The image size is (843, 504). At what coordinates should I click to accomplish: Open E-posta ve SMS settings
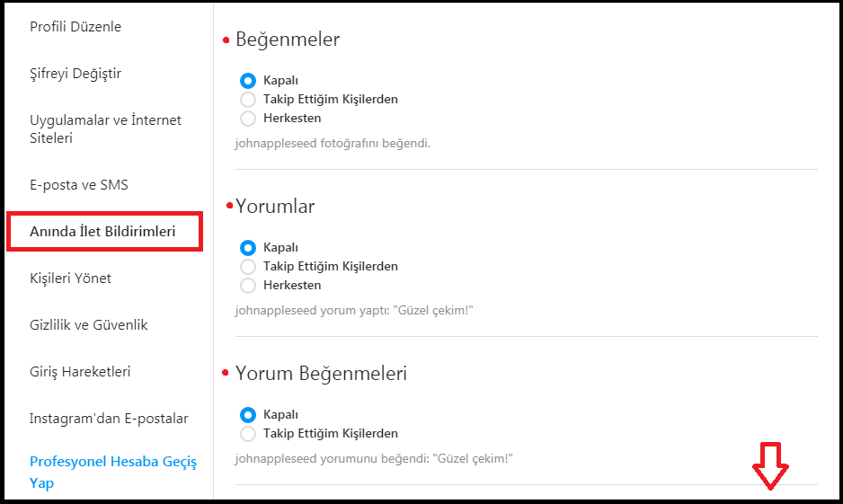(79, 185)
